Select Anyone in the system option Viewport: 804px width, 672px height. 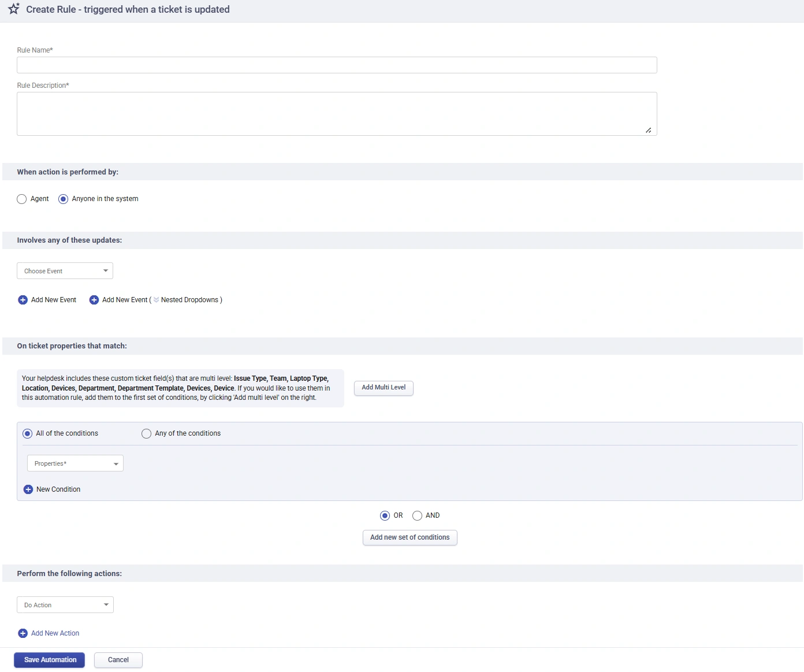click(64, 199)
